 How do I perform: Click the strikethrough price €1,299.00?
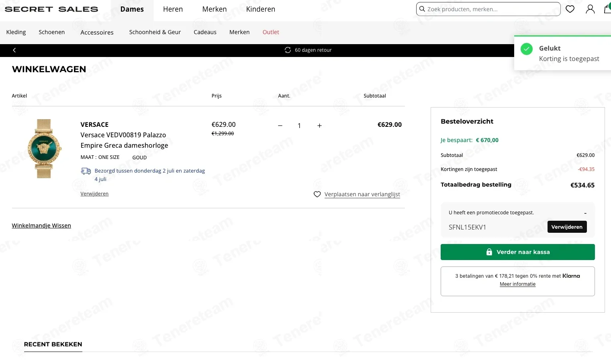(x=223, y=134)
